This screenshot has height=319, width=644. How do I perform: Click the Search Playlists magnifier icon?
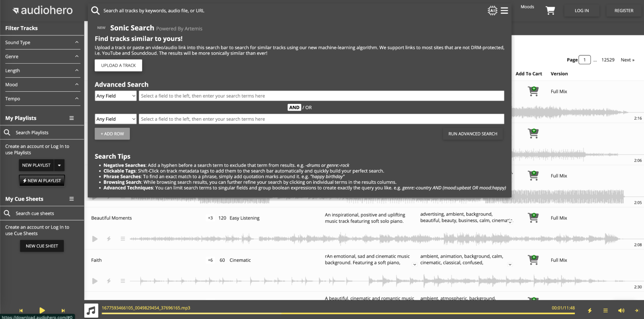[7, 132]
